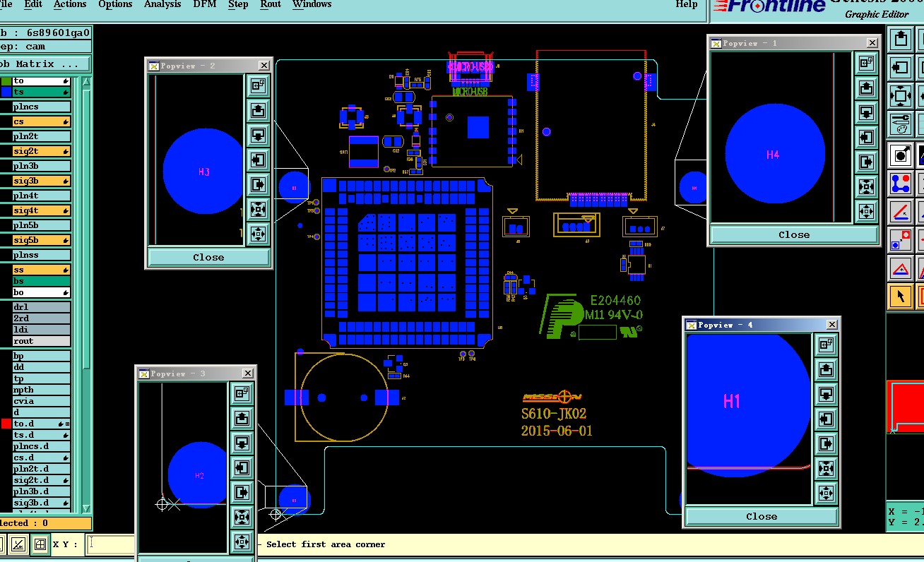
Task: Select the angle measure tool
Action: coord(900,212)
